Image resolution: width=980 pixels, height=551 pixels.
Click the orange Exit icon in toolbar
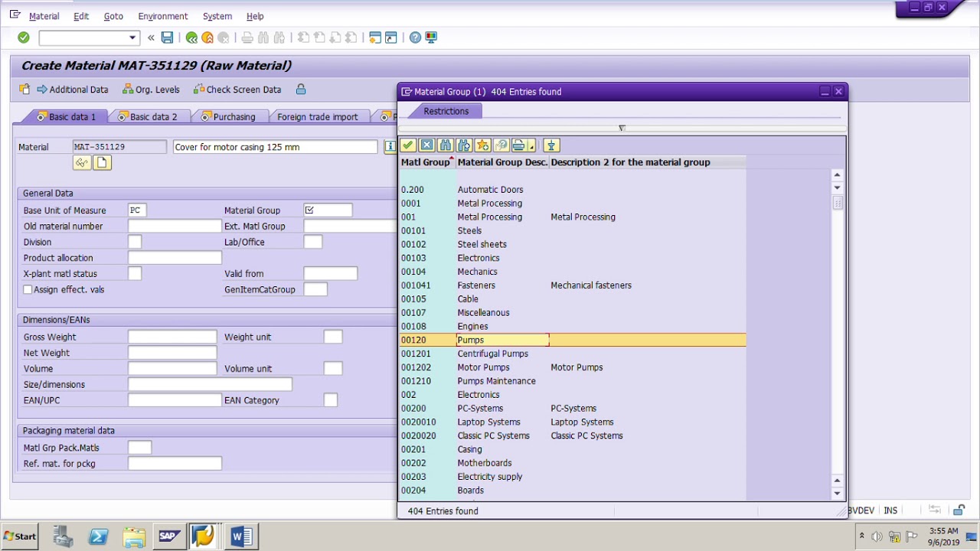tap(207, 37)
